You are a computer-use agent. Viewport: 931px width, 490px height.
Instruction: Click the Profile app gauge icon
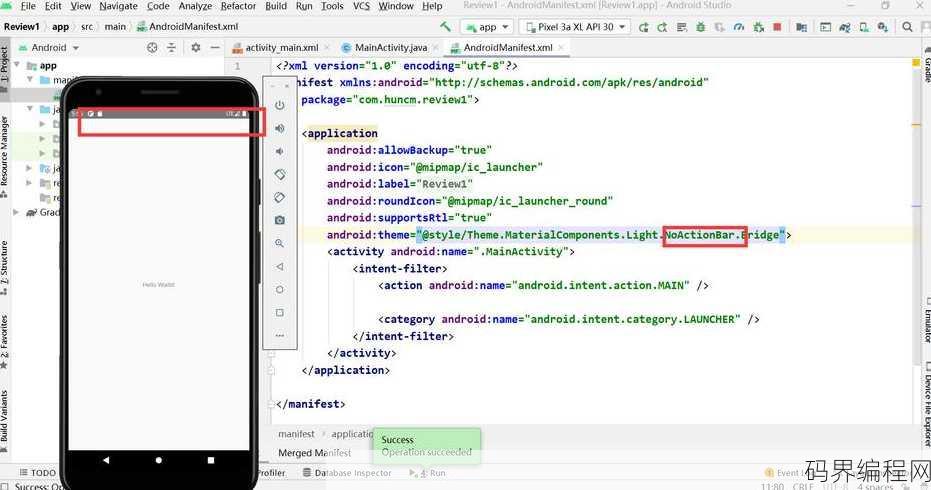tap(739, 27)
